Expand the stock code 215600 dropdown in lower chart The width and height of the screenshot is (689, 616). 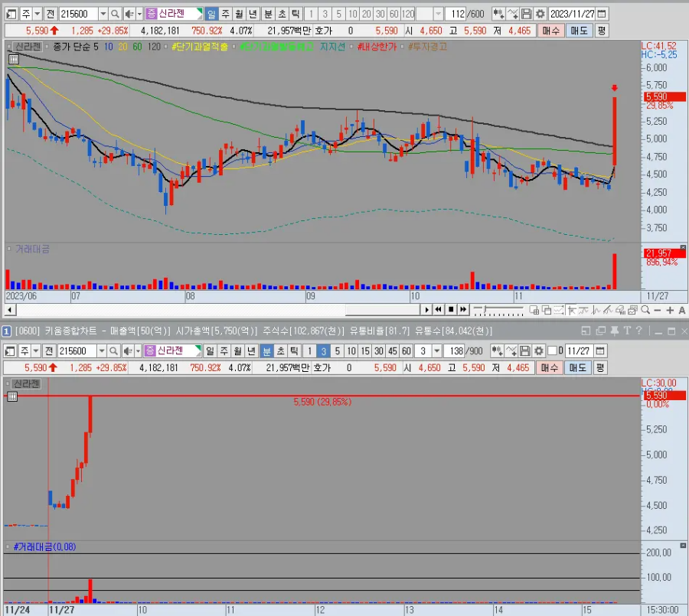point(102,351)
